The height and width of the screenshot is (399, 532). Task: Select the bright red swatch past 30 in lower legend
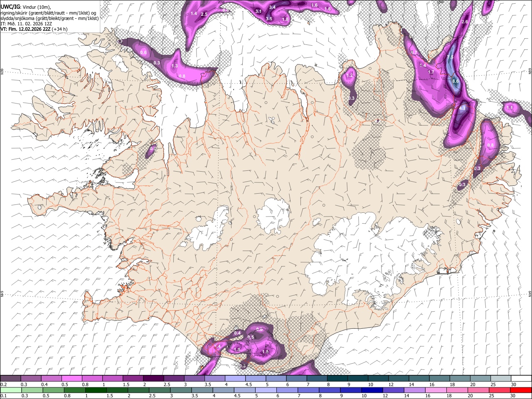pyautogui.click(x=521, y=390)
